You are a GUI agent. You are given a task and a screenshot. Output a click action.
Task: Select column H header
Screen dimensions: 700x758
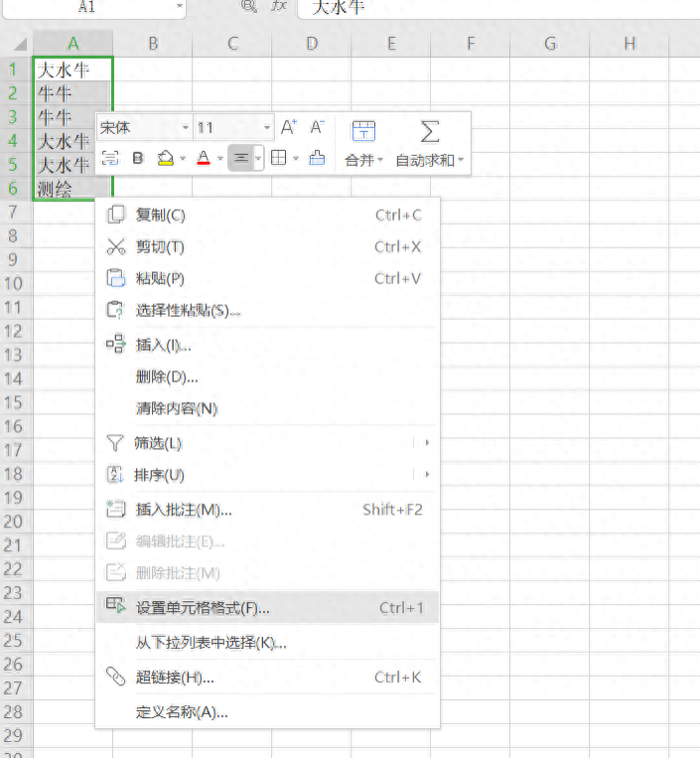click(x=629, y=44)
